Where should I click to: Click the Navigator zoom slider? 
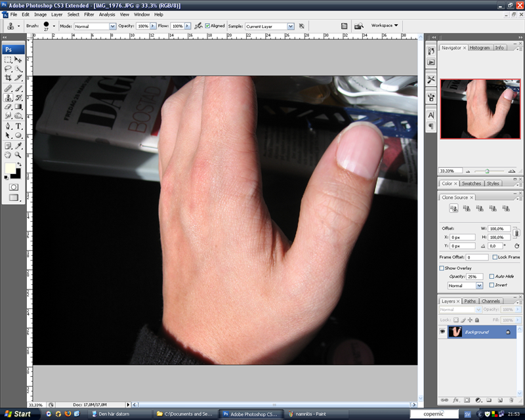(x=488, y=171)
